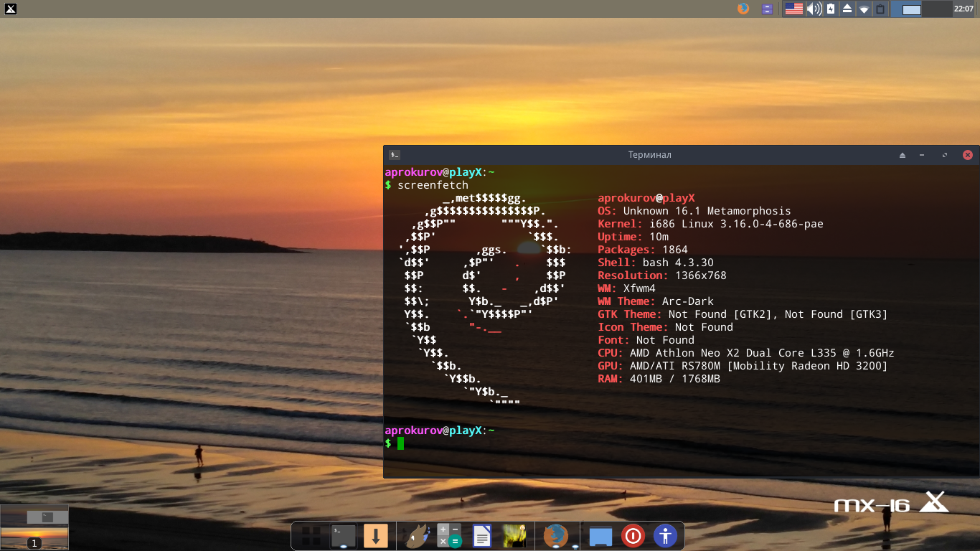This screenshot has height=551, width=980.
Task: Click the 'Resolution: 1366x768' line
Action: pyautogui.click(x=662, y=275)
